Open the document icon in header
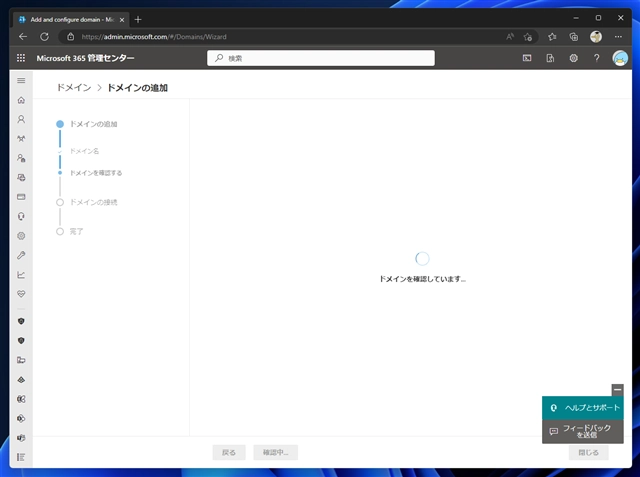This screenshot has width=640, height=477. tap(550, 58)
